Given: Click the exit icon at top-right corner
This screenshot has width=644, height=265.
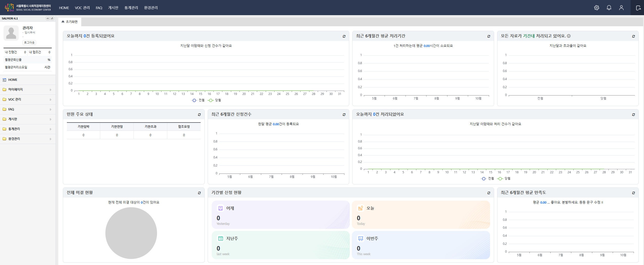Looking at the screenshot, I should tap(638, 8).
